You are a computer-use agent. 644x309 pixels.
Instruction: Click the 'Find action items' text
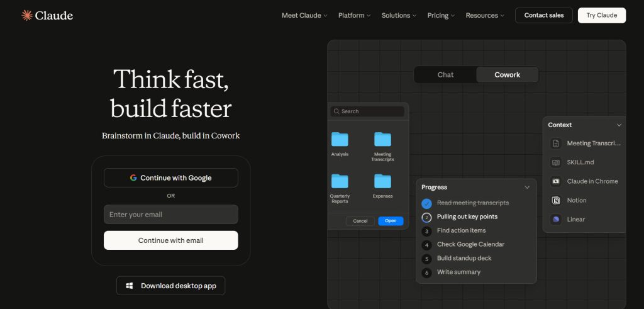coord(461,230)
